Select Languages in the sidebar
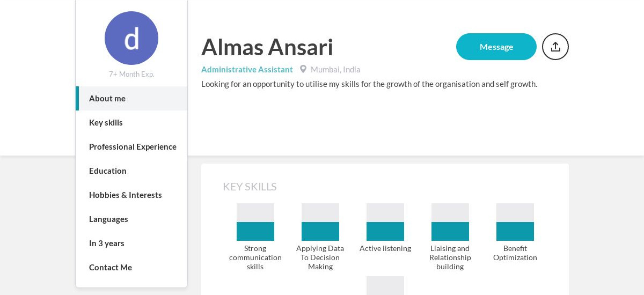 click(108, 219)
